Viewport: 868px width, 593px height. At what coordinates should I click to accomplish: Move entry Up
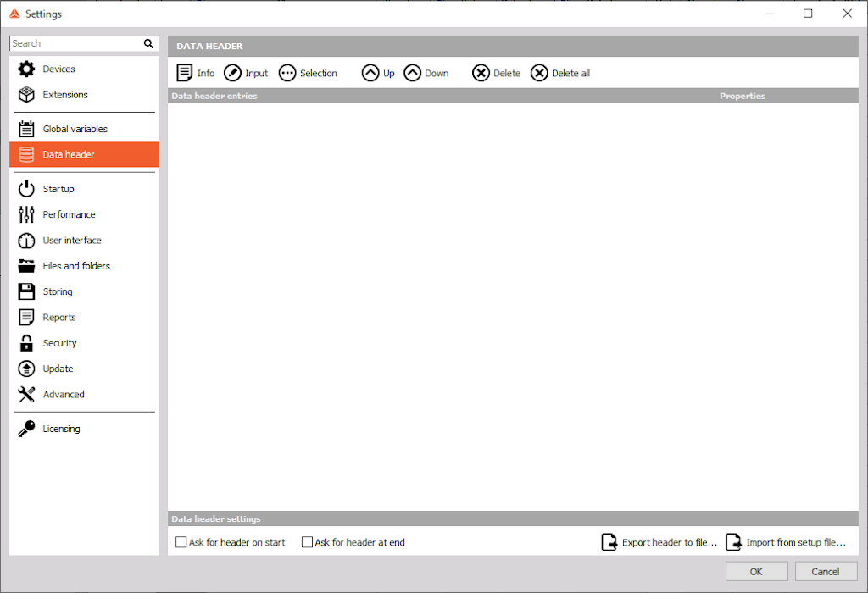point(378,73)
